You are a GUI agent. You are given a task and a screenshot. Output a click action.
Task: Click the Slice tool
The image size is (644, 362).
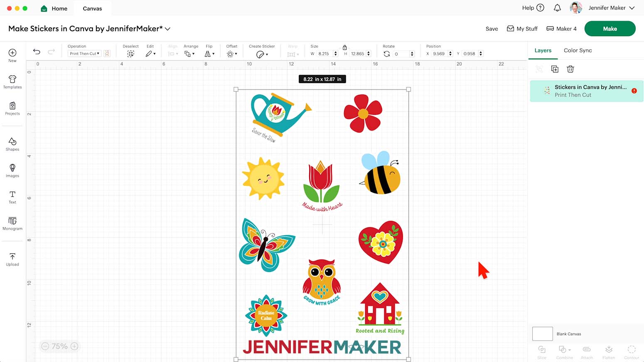tap(542, 352)
